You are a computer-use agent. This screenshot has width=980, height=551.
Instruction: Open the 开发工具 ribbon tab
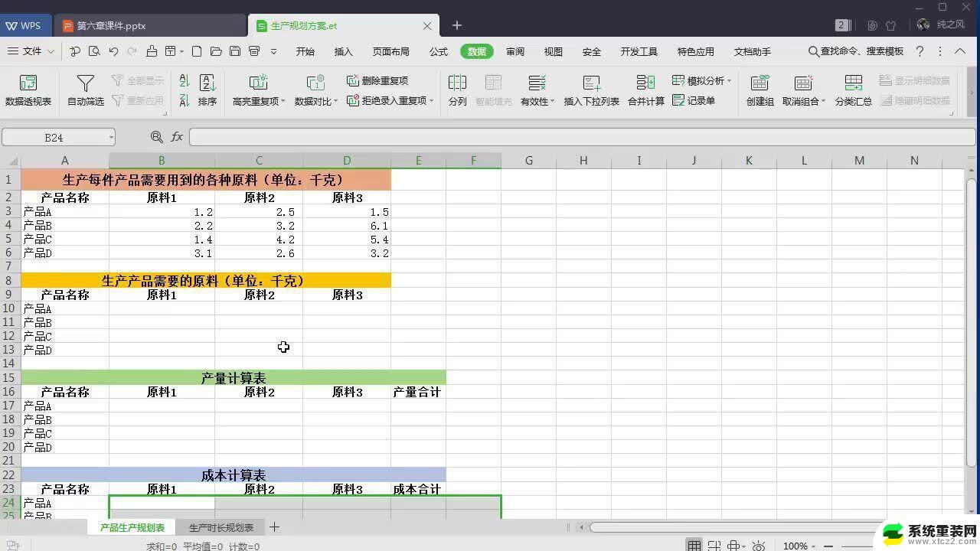[639, 51]
